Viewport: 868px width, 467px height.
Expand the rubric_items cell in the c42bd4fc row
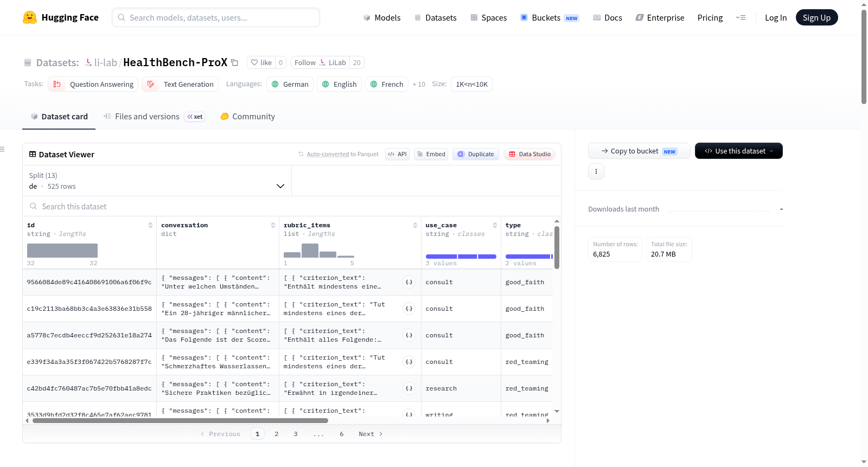409,388
